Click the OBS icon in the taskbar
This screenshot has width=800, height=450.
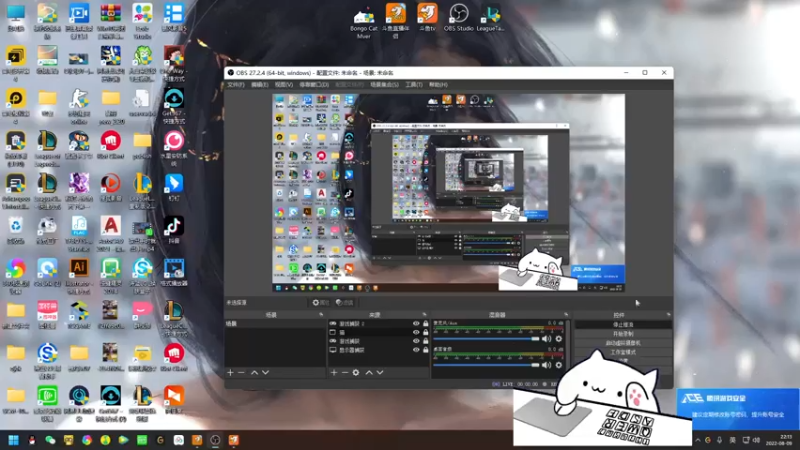(x=215, y=440)
